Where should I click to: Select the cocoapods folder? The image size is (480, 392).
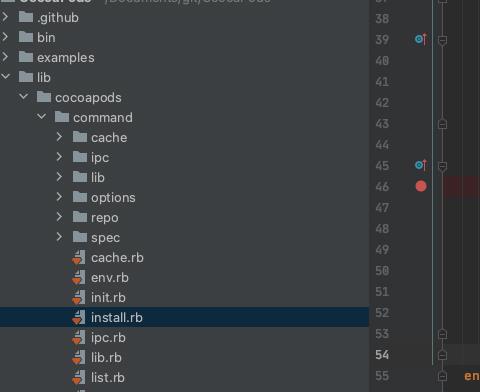(88, 98)
